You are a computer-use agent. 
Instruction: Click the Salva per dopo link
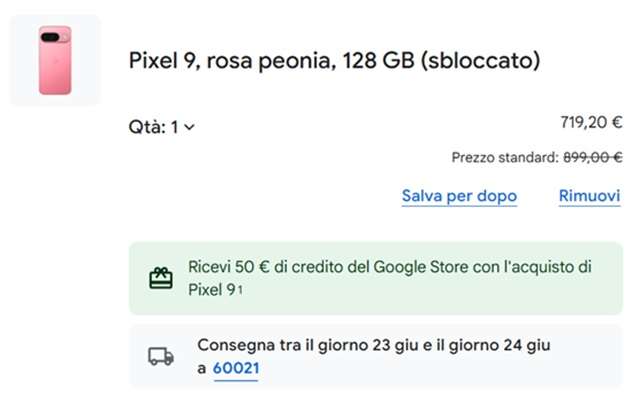[459, 196]
